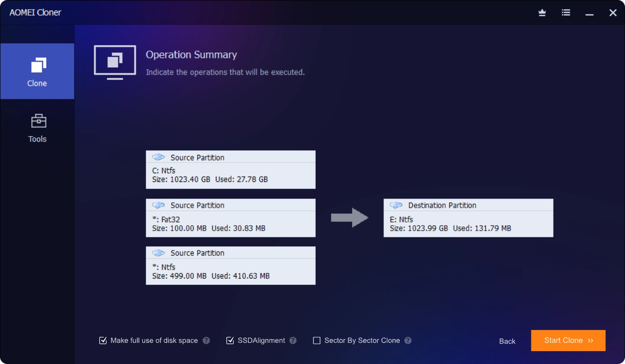Open the hamburger menu list icon
This screenshot has height=364, width=625.
pyautogui.click(x=566, y=13)
